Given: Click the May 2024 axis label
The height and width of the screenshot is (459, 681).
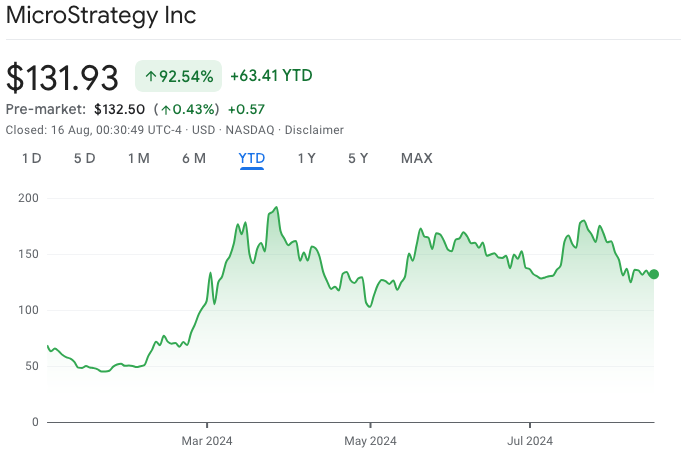Looking at the screenshot, I should (369, 441).
